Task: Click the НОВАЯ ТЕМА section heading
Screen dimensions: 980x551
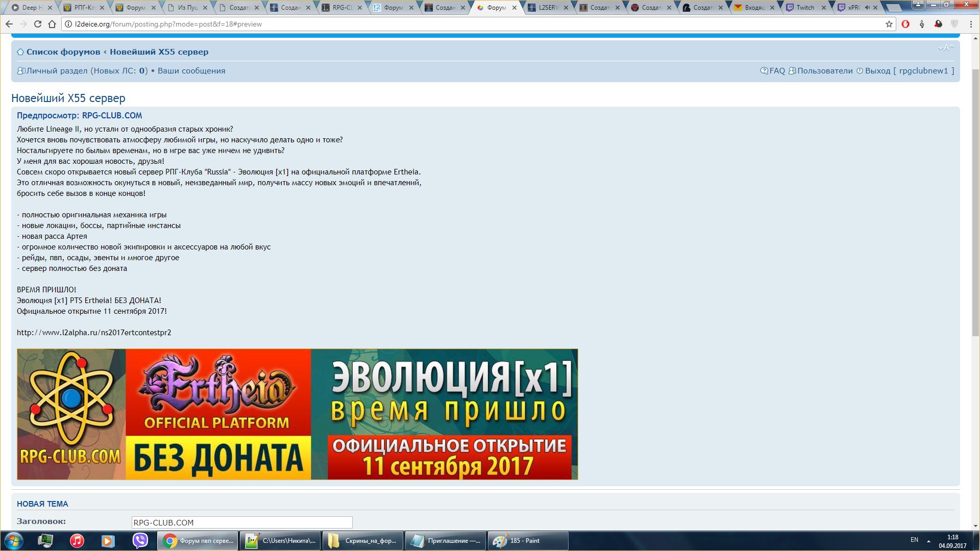Action: click(x=42, y=504)
